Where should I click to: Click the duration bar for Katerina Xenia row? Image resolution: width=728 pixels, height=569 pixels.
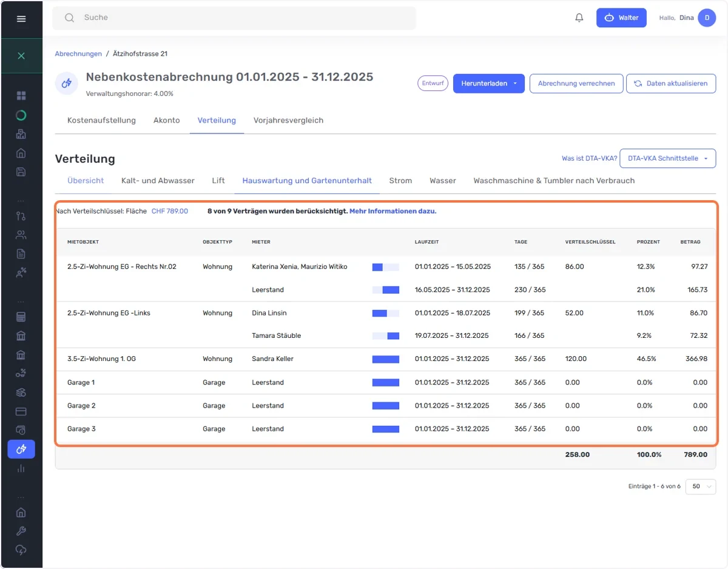[x=386, y=267]
